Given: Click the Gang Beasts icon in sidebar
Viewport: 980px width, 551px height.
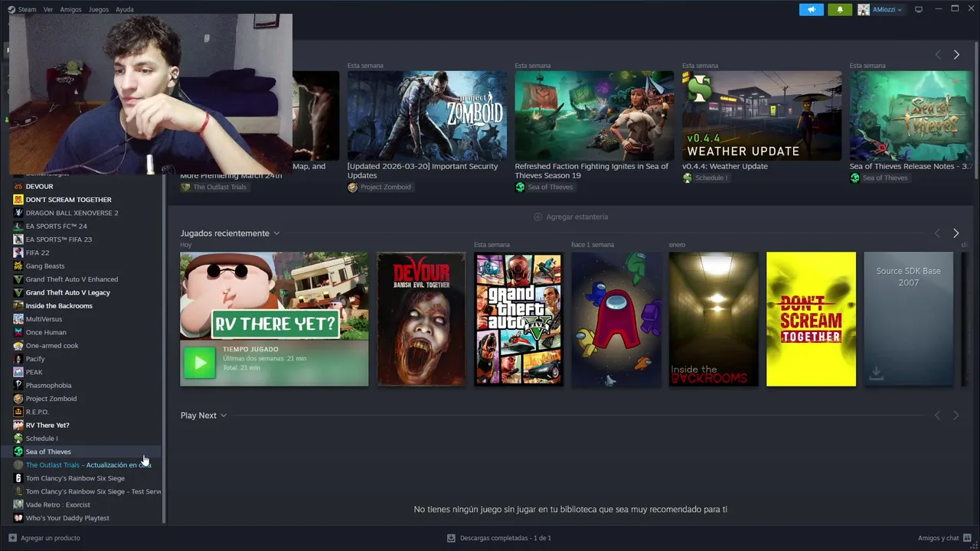Looking at the screenshot, I should tap(18, 266).
